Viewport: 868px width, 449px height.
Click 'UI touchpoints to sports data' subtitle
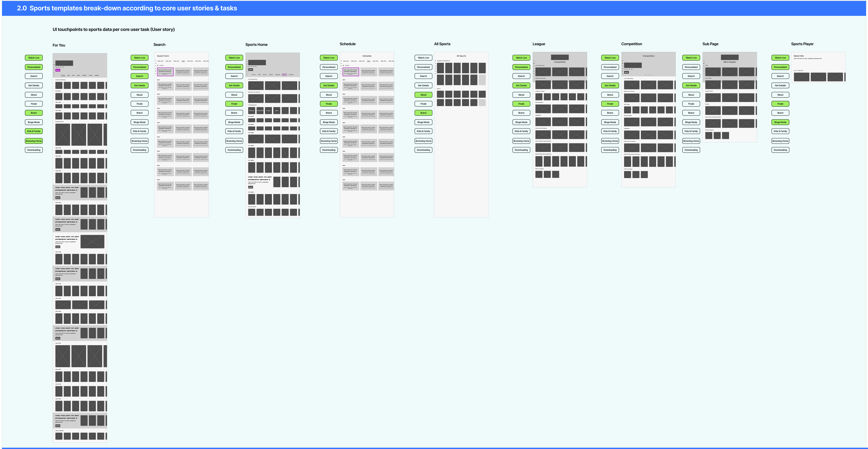pyautogui.click(x=114, y=29)
